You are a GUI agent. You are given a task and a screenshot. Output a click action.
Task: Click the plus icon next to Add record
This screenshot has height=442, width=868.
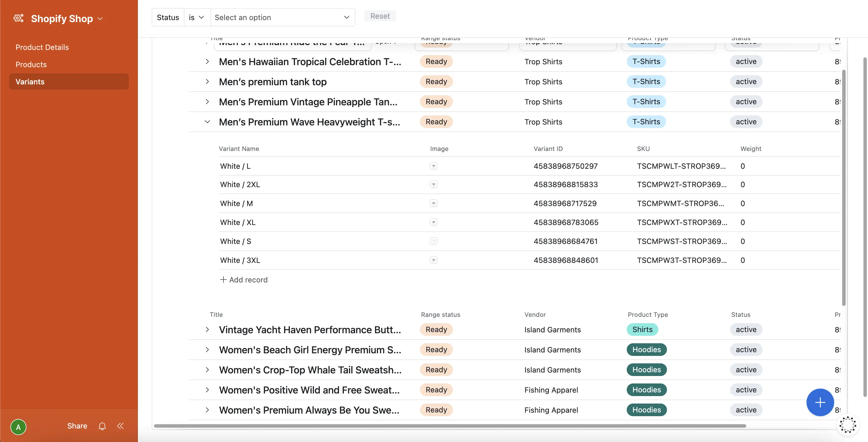click(x=223, y=280)
